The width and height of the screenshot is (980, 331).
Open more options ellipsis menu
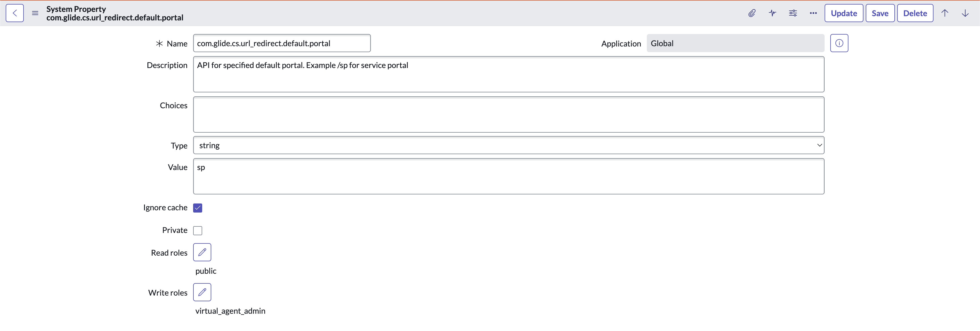tap(813, 13)
